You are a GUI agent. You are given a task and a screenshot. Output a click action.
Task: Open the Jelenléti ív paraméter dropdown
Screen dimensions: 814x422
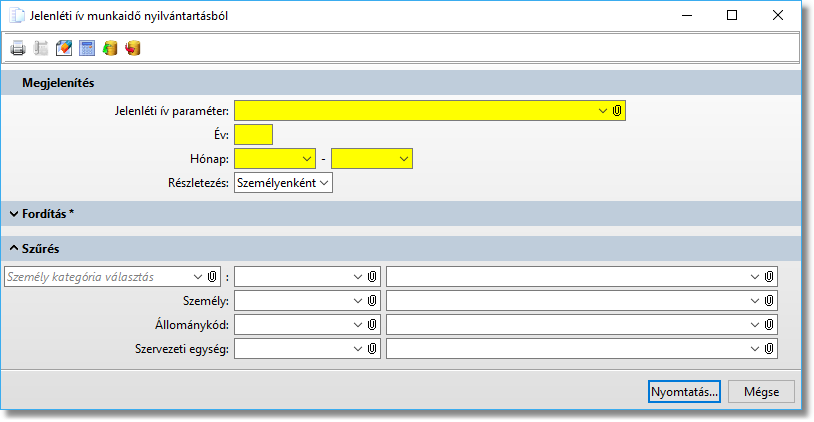(x=603, y=110)
